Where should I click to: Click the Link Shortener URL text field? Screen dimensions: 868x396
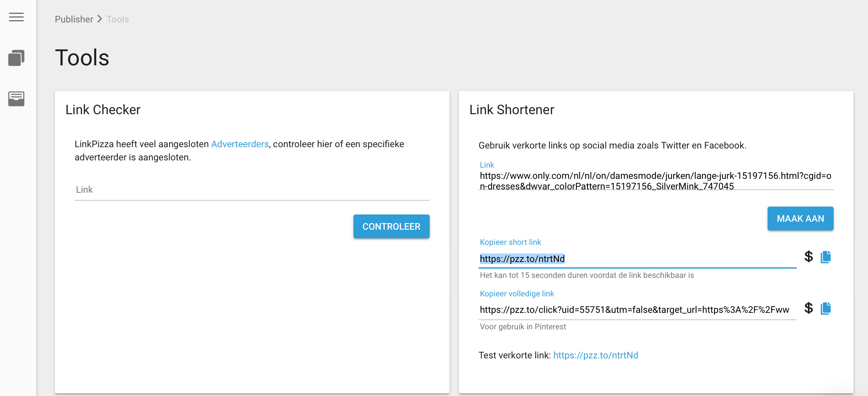(655, 181)
